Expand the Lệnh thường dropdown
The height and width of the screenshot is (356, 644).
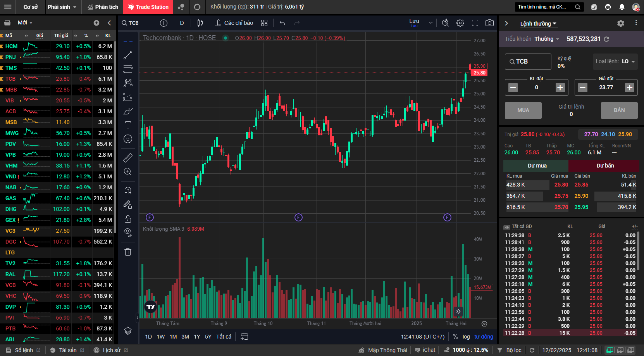coord(538,24)
